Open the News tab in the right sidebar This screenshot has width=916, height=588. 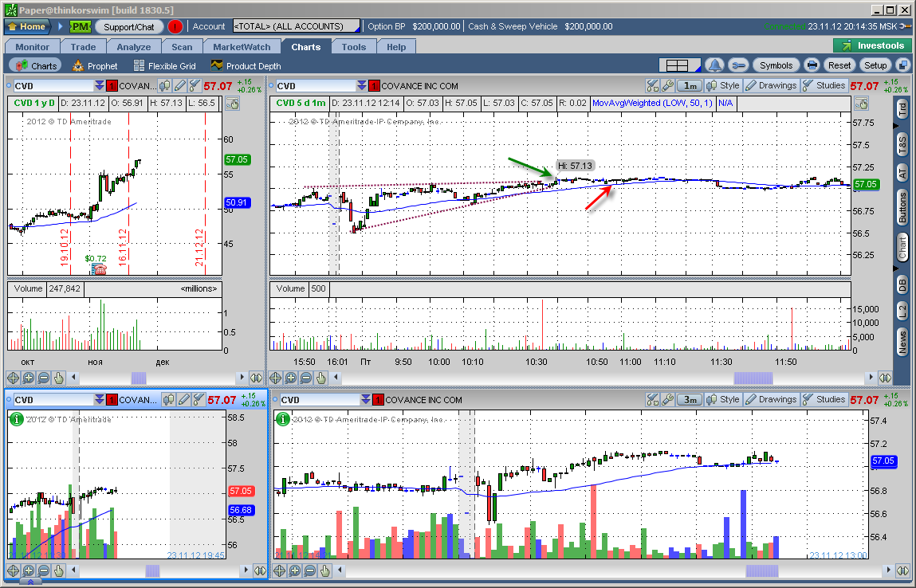click(x=902, y=342)
